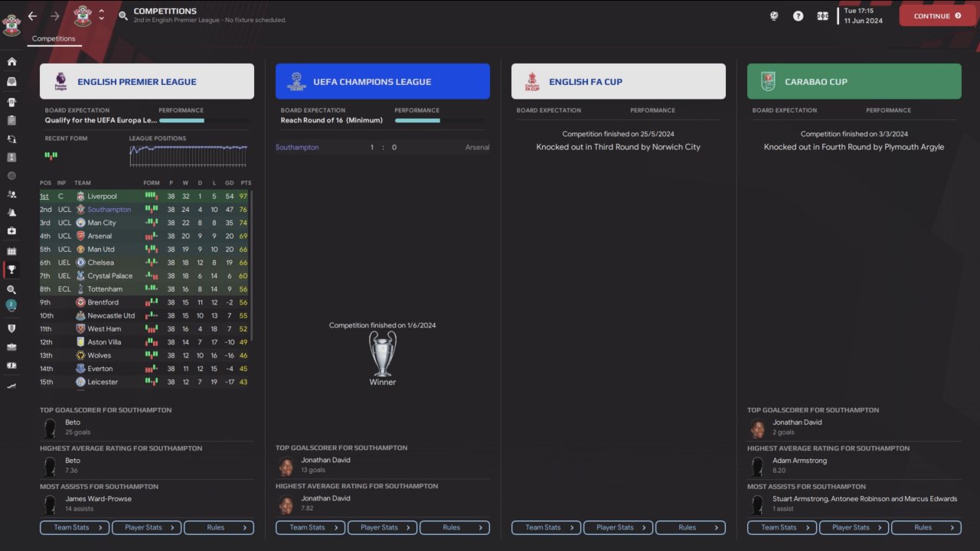980x551 pixels.
Task: Open Premier League Player Stats
Action: click(x=147, y=527)
